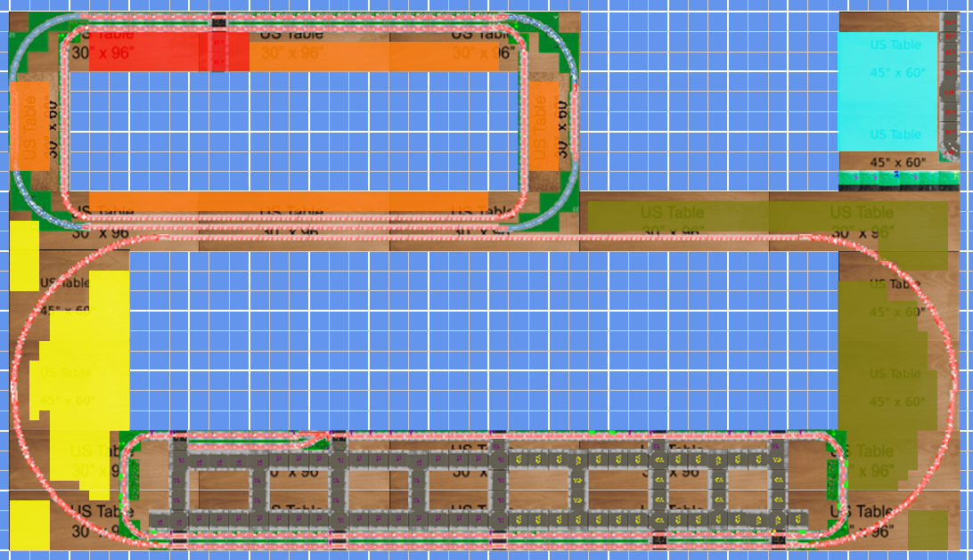This screenshot has height=560, width=973.
Task: Select the orange strip on the upper loop's right table
Action: (x=544, y=126)
